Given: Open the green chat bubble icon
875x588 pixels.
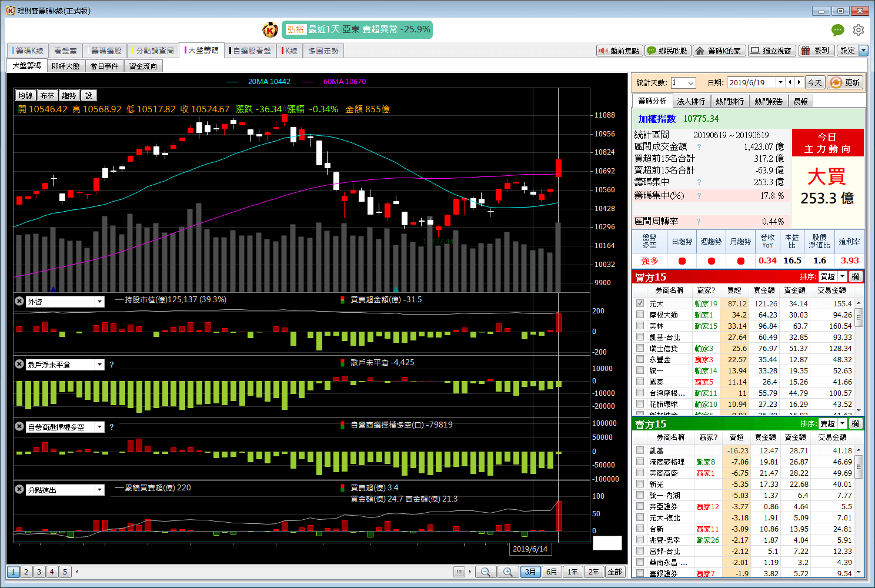Looking at the screenshot, I should tap(838, 30).
